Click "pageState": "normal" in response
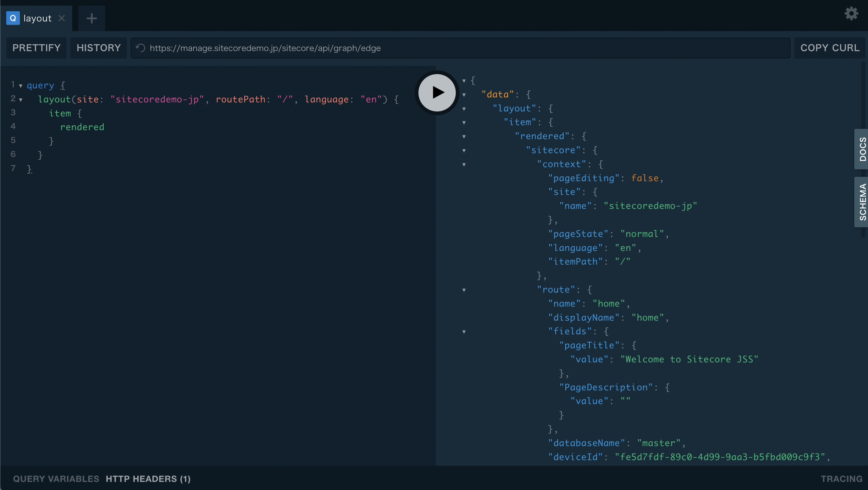Screen dimensions: 868x490 coord(608,233)
